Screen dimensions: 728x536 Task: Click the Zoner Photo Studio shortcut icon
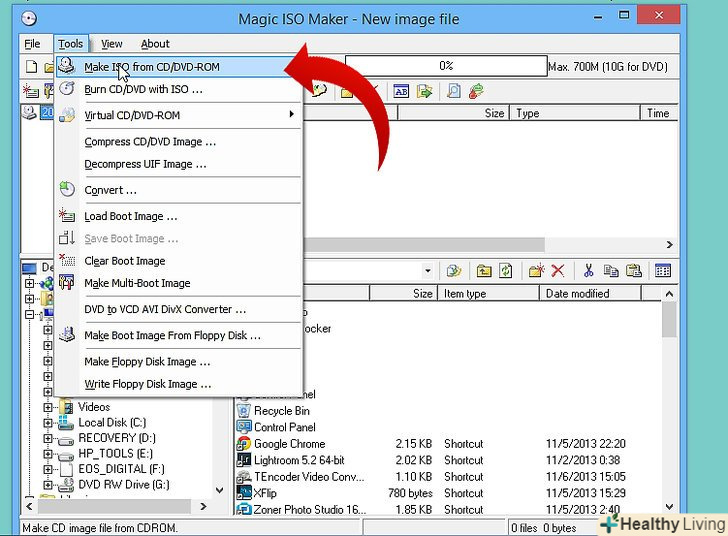[244, 509]
